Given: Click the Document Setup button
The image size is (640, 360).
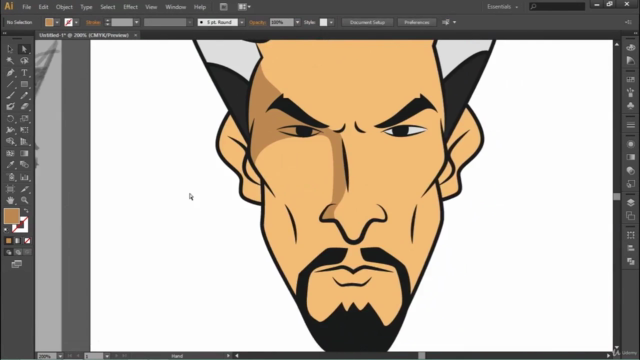Looking at the screenshot, I should 367,22.
